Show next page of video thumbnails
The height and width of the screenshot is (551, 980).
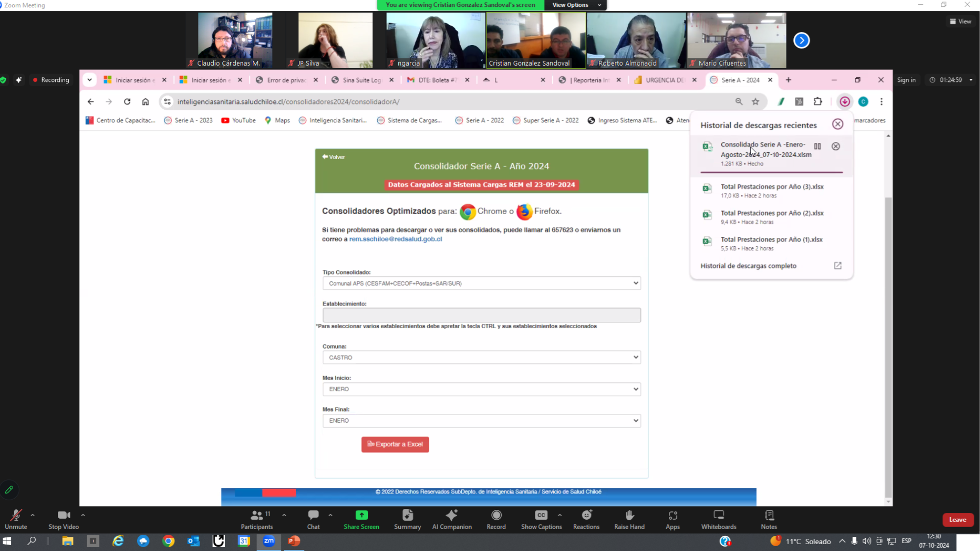pyautogui.click(x=802, y=40)
